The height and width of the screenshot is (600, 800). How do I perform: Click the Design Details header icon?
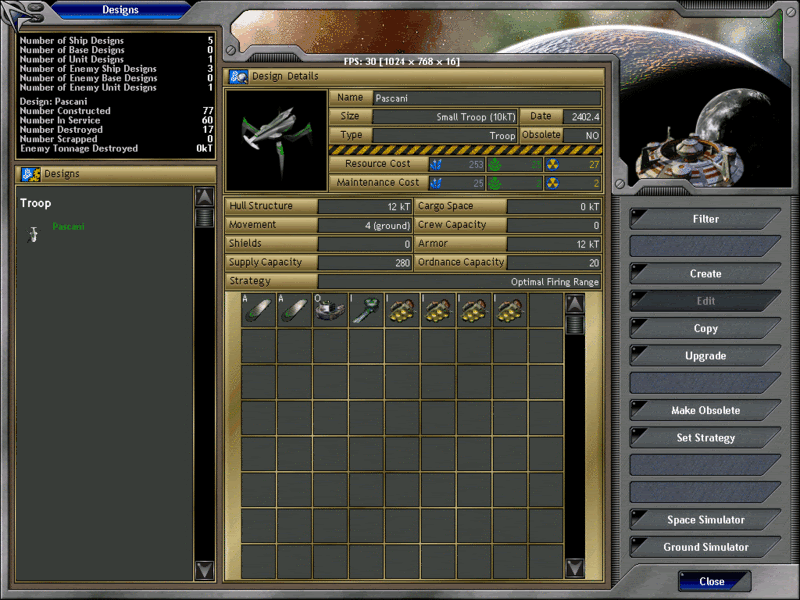238,77
